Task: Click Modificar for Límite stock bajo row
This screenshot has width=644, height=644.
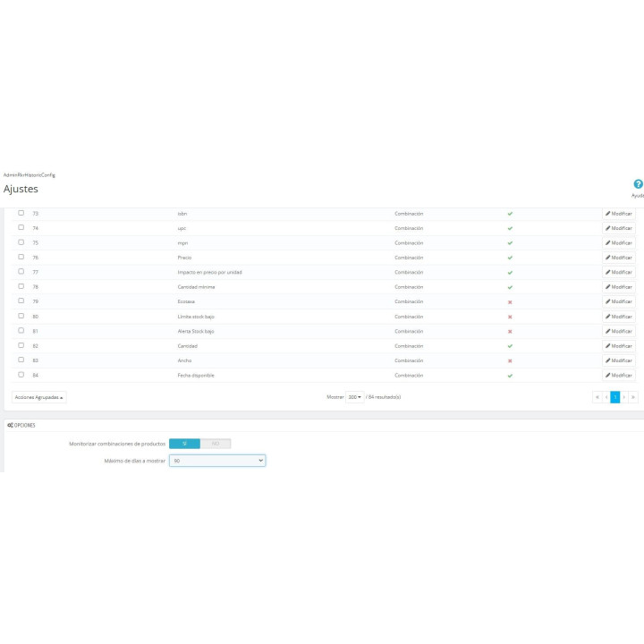Action: tap(619, 317)
